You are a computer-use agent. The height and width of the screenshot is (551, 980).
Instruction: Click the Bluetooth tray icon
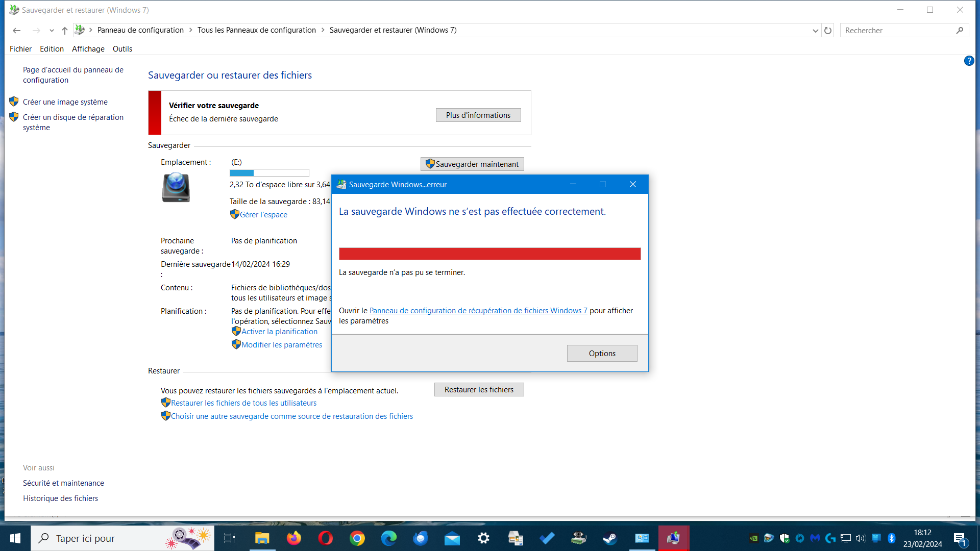click(892, 538)
